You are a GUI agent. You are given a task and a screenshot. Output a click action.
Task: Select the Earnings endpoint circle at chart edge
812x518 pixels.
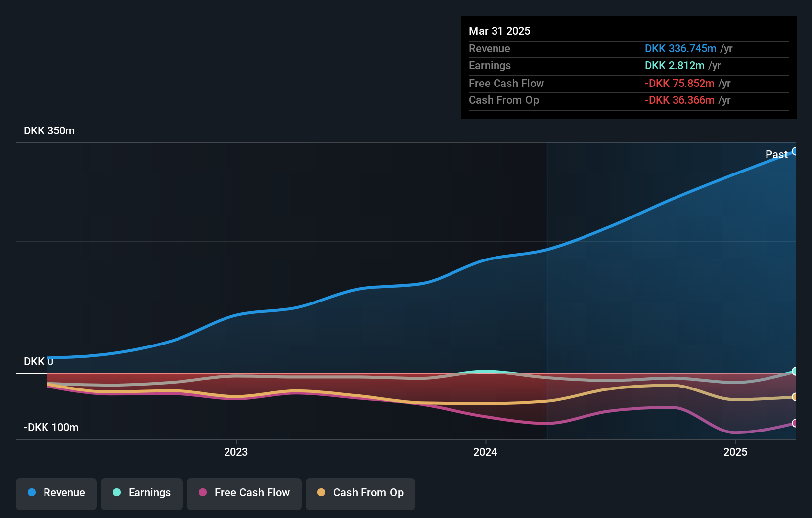coord(795,371)
